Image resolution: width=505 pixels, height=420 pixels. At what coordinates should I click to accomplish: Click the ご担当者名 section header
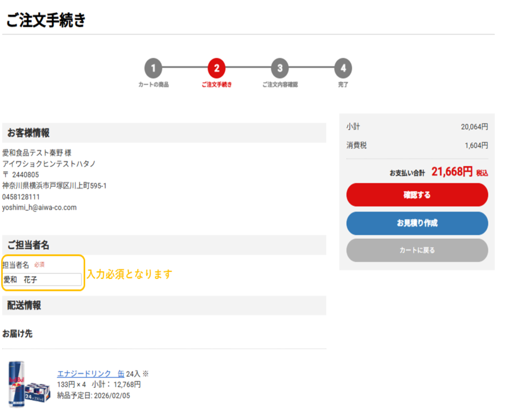click(x=28, y=245)
